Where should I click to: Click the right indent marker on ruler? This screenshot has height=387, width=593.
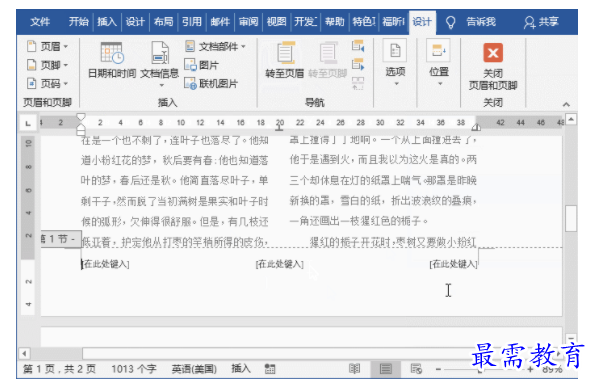[477, 127]
